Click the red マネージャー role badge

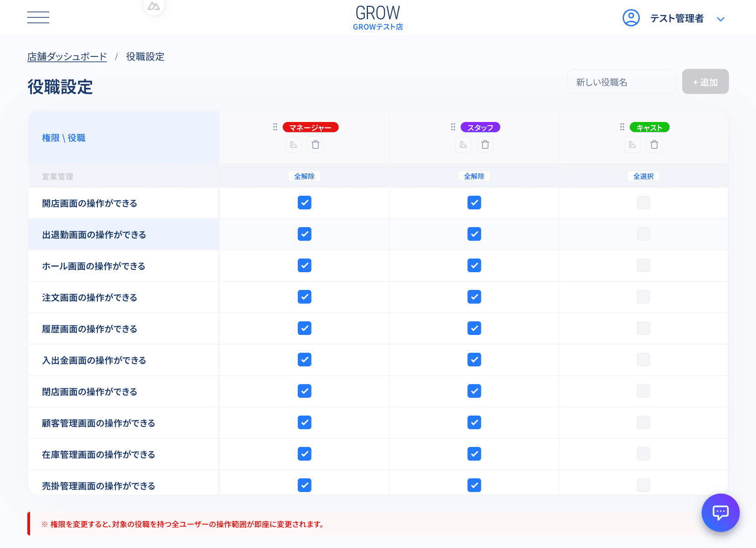click(311, 127)
